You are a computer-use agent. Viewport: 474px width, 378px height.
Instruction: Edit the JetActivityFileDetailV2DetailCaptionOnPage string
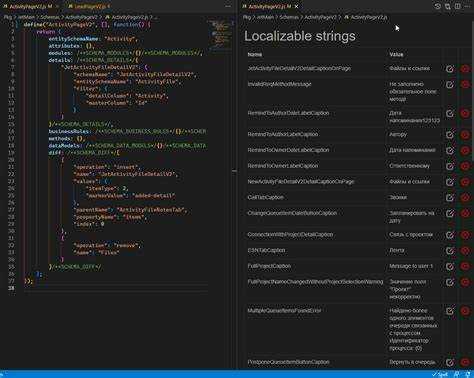click(450, 69)
